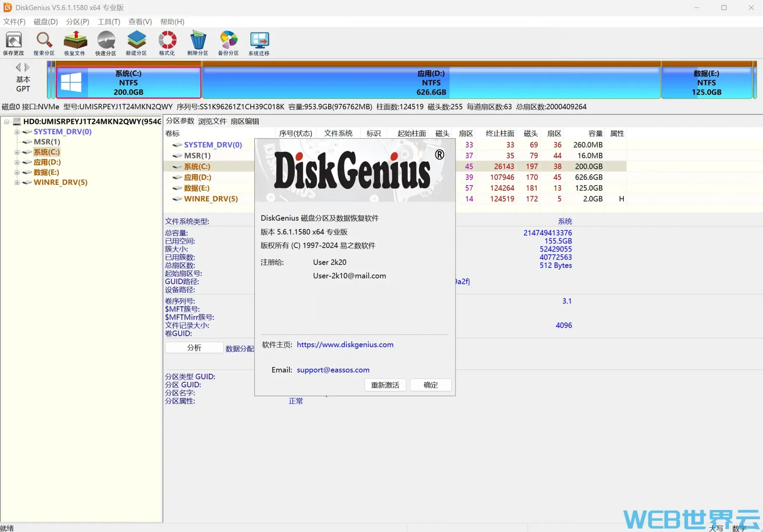Click the 就绪 status bar text

[x=7, y=528]
